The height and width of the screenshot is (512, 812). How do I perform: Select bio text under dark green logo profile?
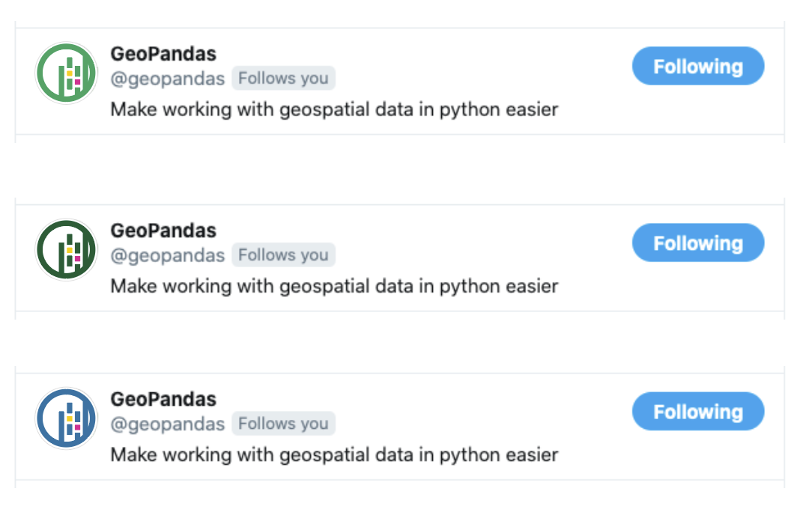[x=335, y=286]
